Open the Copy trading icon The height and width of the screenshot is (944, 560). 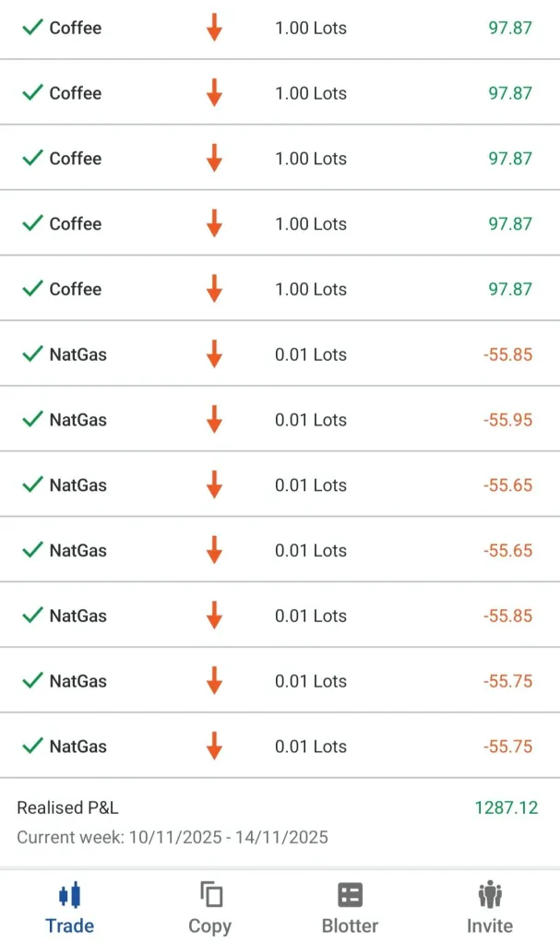tap(210, 894)
